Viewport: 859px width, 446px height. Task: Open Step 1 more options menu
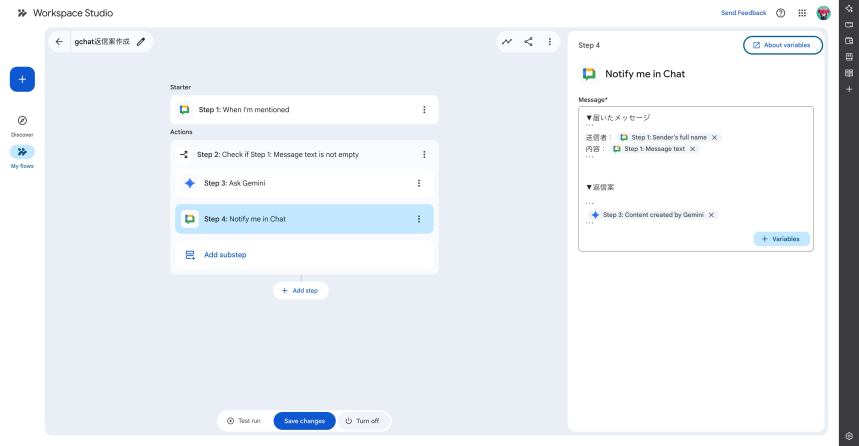coord(424,110)
